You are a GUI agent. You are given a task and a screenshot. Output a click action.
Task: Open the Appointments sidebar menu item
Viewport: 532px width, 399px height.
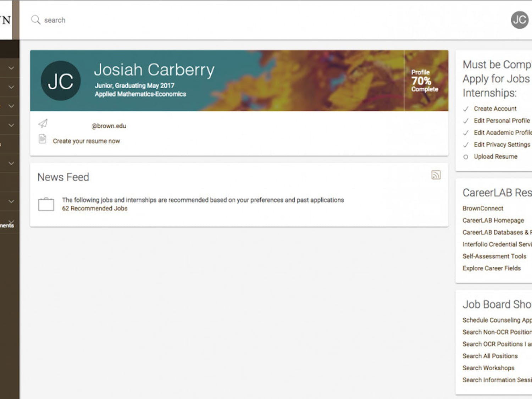point(7,225)
